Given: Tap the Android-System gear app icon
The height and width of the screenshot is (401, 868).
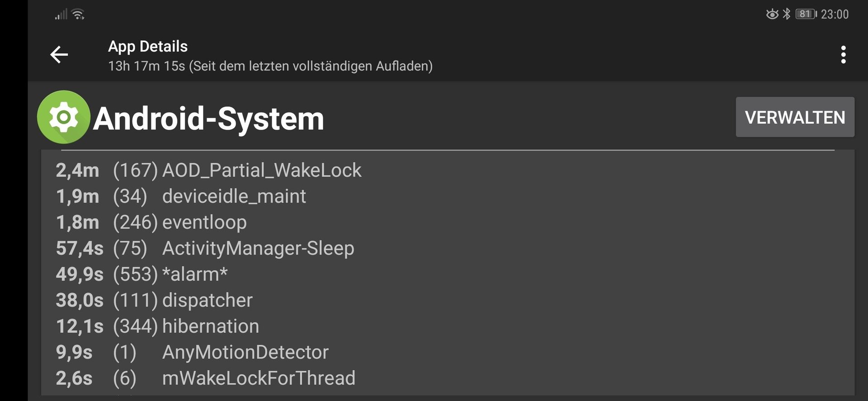Looking at the screenshot, I should (x=63, y=117).
